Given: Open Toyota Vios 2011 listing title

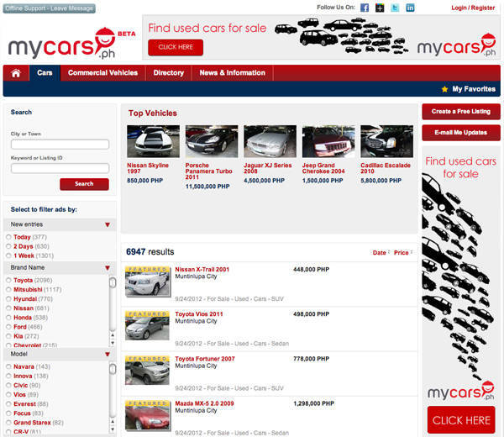Looking at the screenshot, I should [x=198, y=314].
